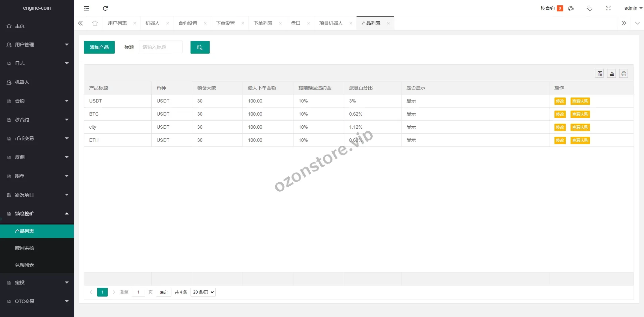Select 赎回审核 in the sidebar
Screen dimensions: 644x317
coord(24,248)
